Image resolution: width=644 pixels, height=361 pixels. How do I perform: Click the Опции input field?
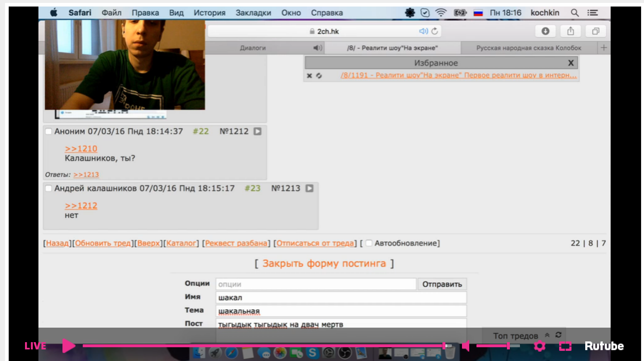(316, 284)
